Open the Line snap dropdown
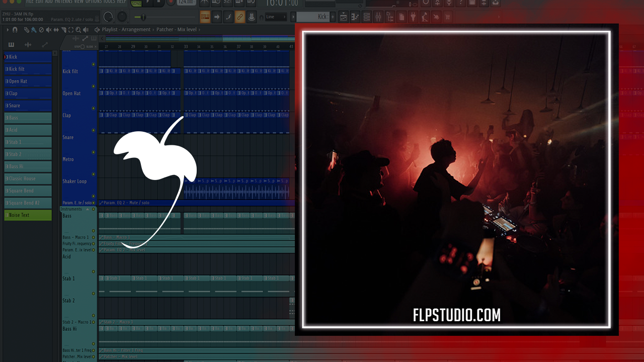 (276, 17)
